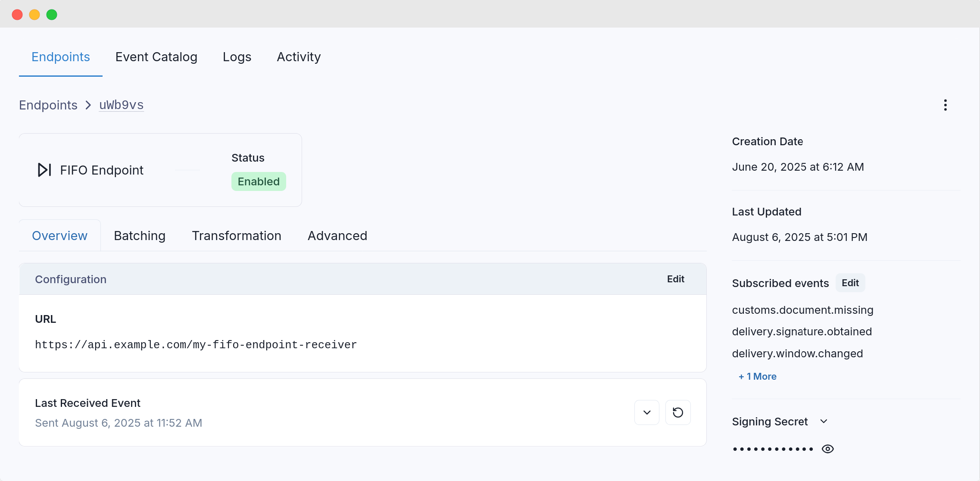Switch to the Event Catalog tab
The width and height of the screenshot is (980, 481).
pos(156,57)
